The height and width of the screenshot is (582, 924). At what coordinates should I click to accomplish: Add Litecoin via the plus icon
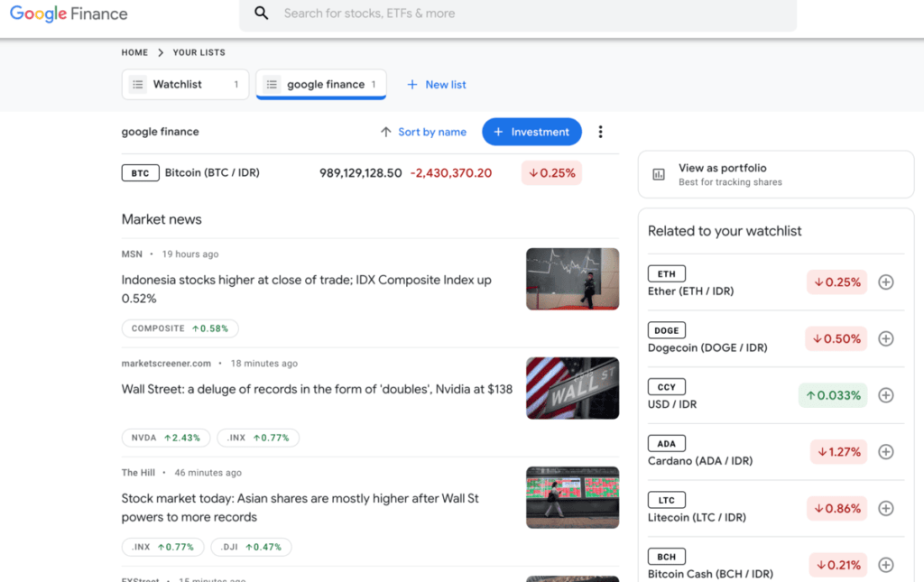(x=885, y=508)
